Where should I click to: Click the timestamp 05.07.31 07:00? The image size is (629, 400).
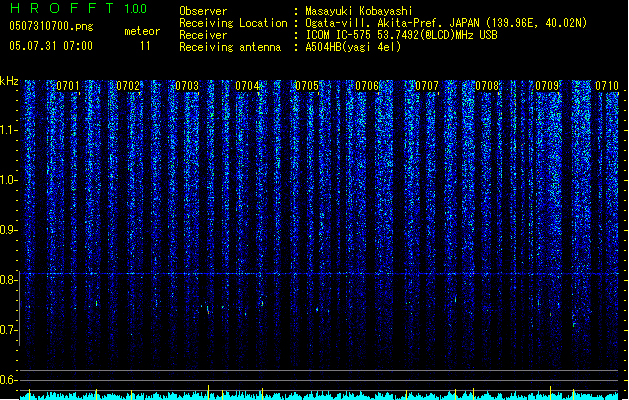[51, 46]
